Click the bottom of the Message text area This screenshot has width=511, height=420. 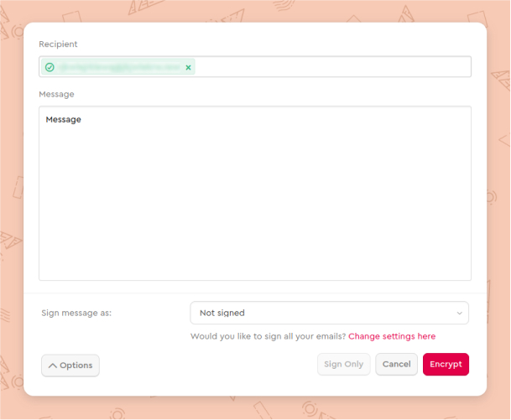254,268
